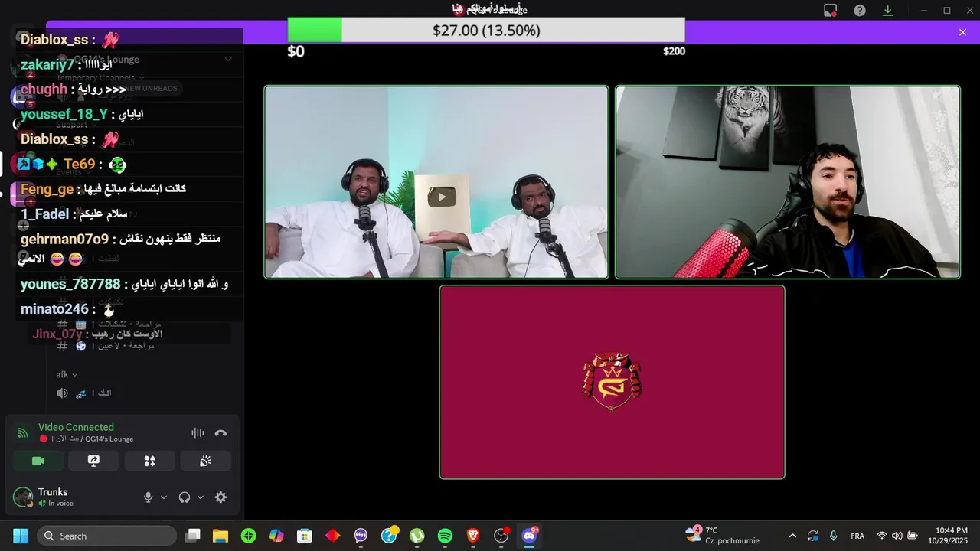Click the chughh chat message
This screenshot has height=551, width=980.
[x=73, y=90]
